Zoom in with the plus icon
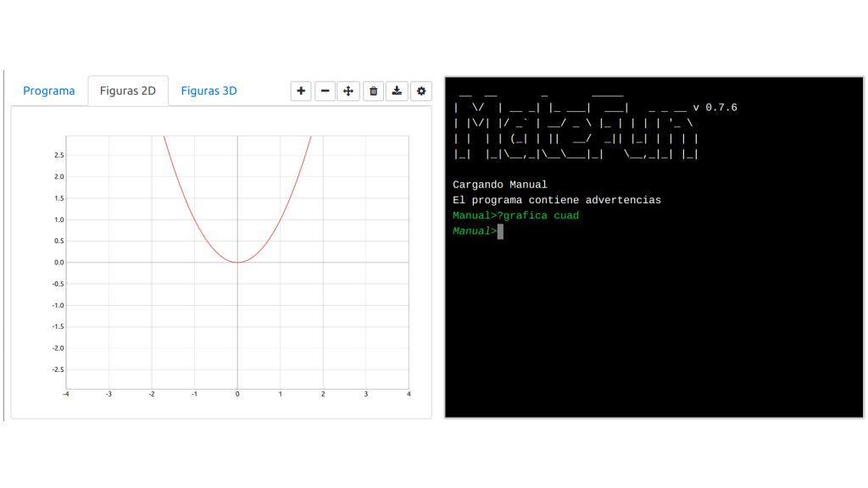Screen dimensions: 868x488 301,91
